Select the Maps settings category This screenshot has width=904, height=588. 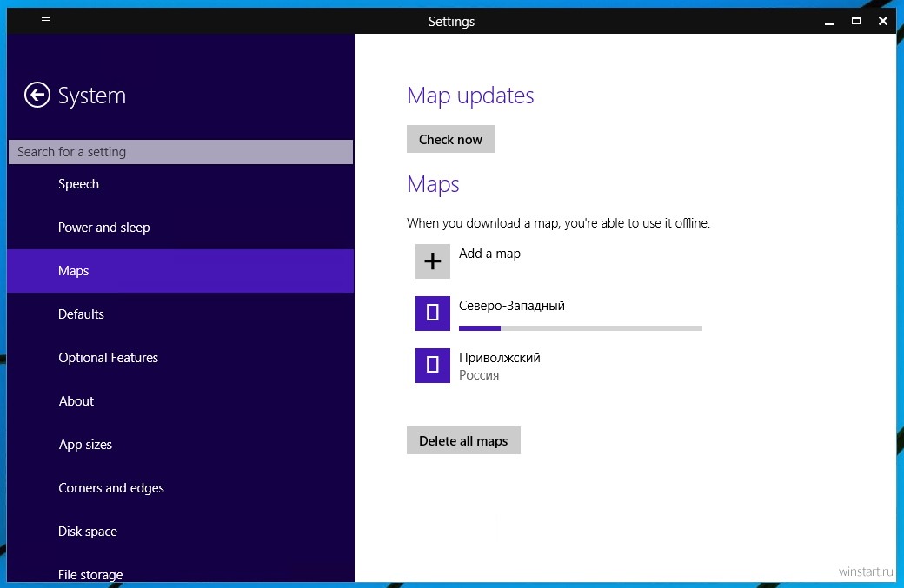coord(181,271)
